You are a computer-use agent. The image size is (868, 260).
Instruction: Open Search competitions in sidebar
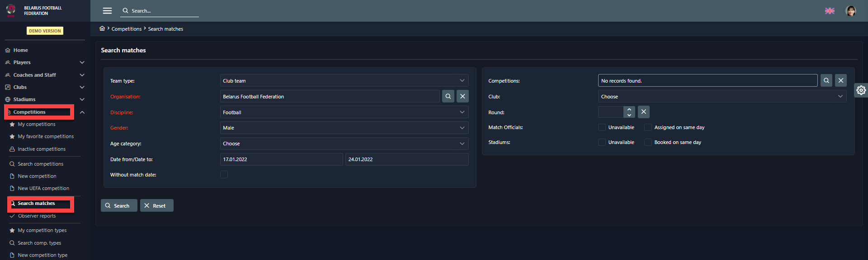[x=40, y=164]
